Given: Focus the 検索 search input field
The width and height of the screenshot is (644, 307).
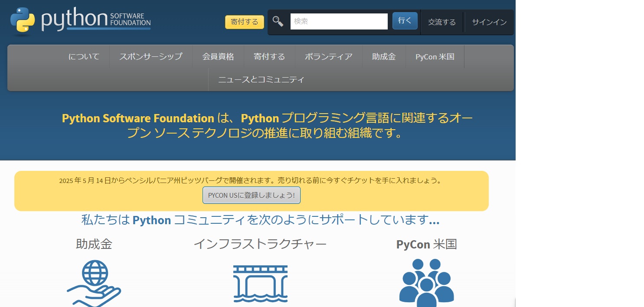Looking at the screenshot, I should point(339,21).
